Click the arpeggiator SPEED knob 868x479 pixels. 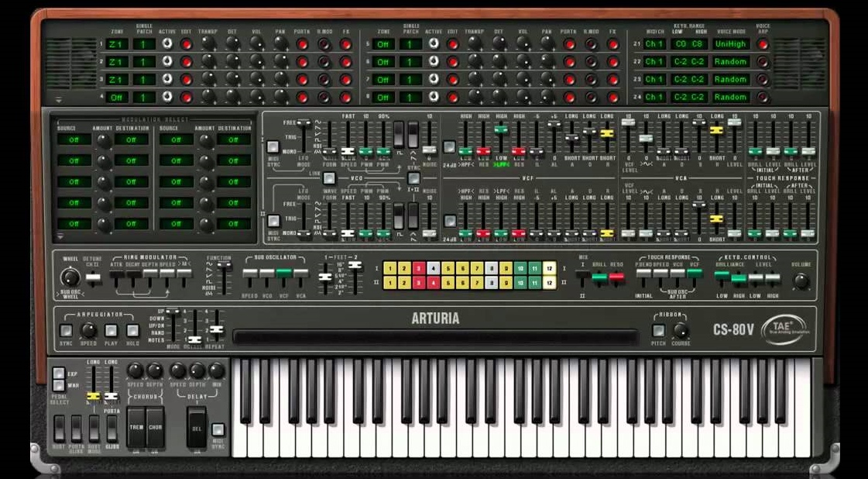tap(89, 330)
